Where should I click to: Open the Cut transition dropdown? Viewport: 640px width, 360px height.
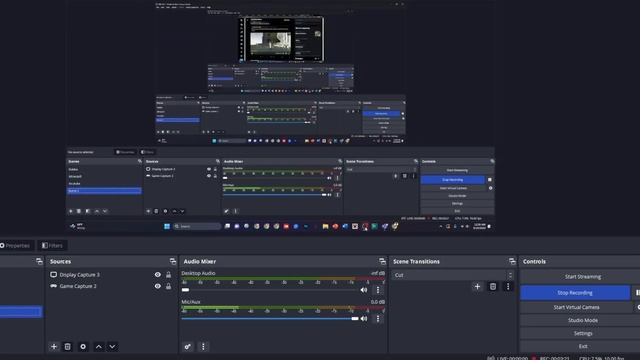(x=453, y=275)
